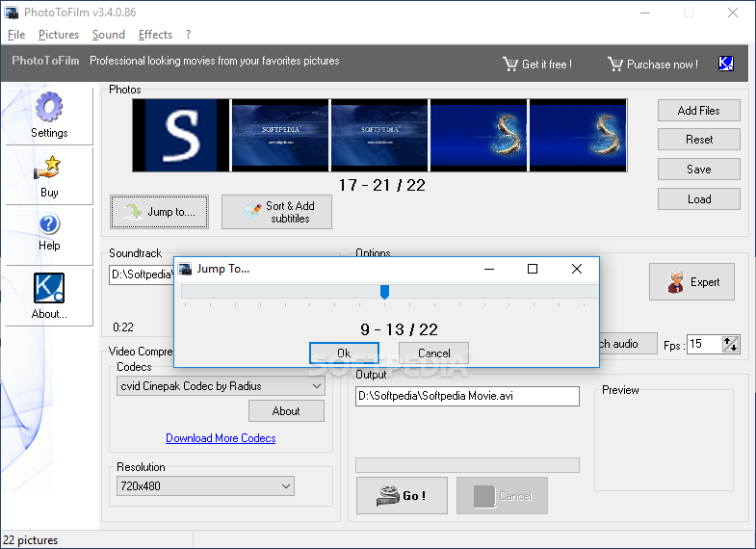Click the Preview panel area
Viewport: 756px width, 549px height.
664,440
